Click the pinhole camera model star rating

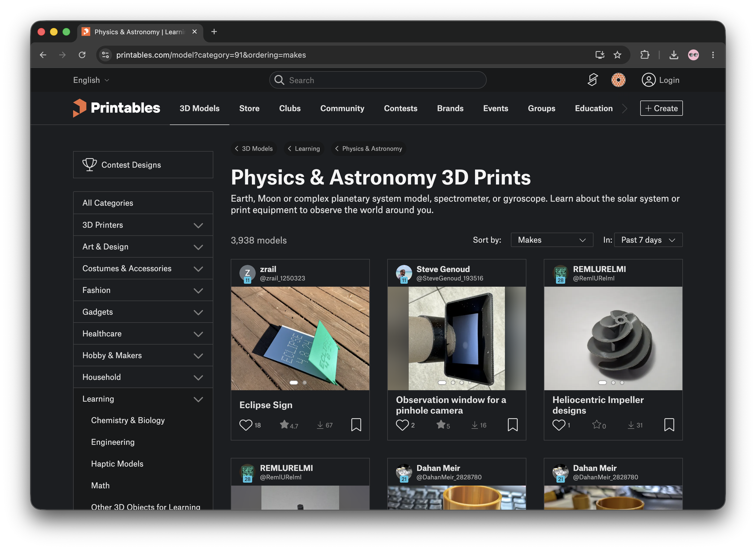tap(443, 425)
